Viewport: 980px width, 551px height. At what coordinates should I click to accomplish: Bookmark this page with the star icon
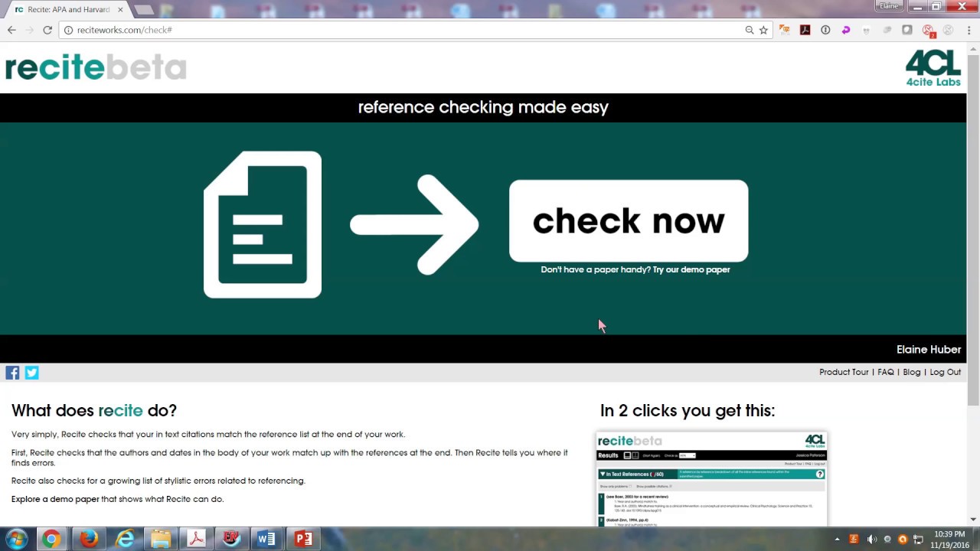coord(763,30)
